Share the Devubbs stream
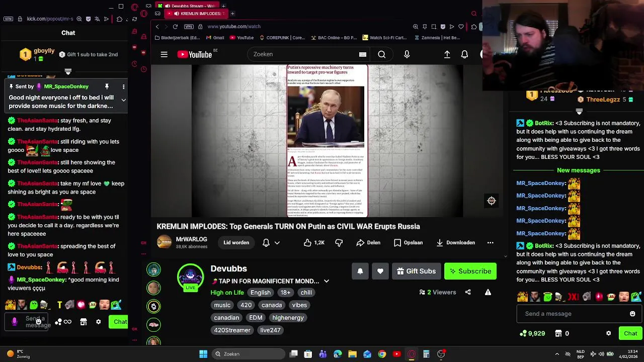Viewport: 644px width, 362px height. point(468,292)
